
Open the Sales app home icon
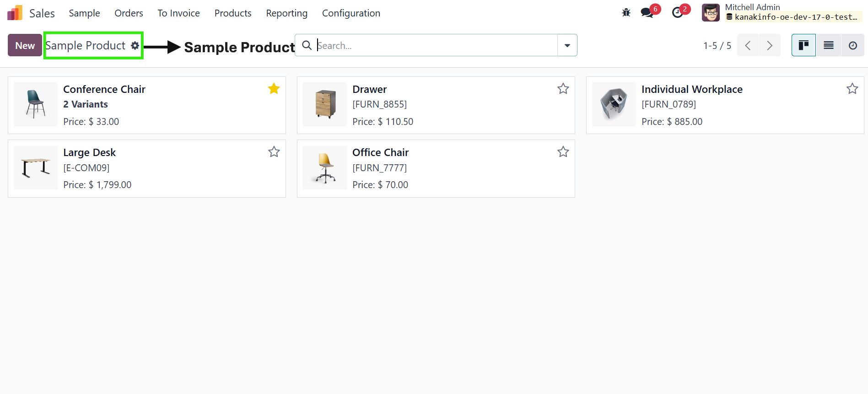[15, 13]
